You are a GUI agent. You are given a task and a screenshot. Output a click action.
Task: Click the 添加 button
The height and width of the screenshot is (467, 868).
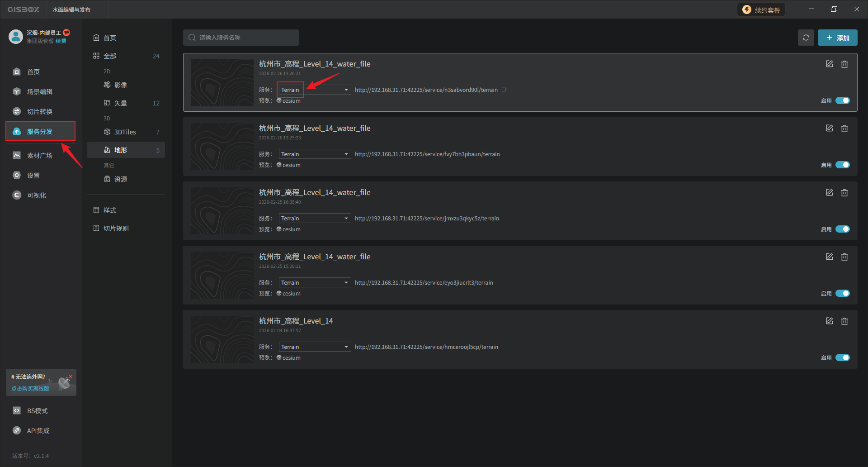837,38
